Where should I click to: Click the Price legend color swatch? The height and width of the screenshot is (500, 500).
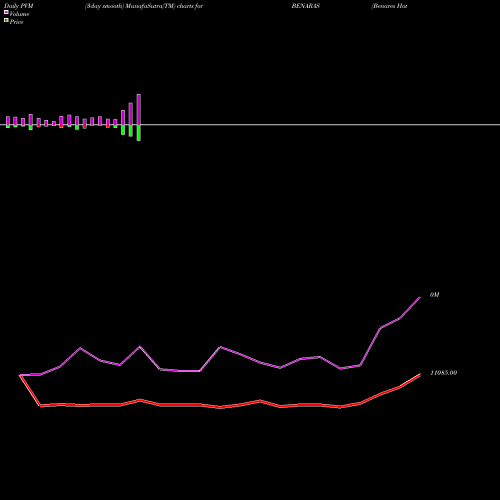[6, 21]
